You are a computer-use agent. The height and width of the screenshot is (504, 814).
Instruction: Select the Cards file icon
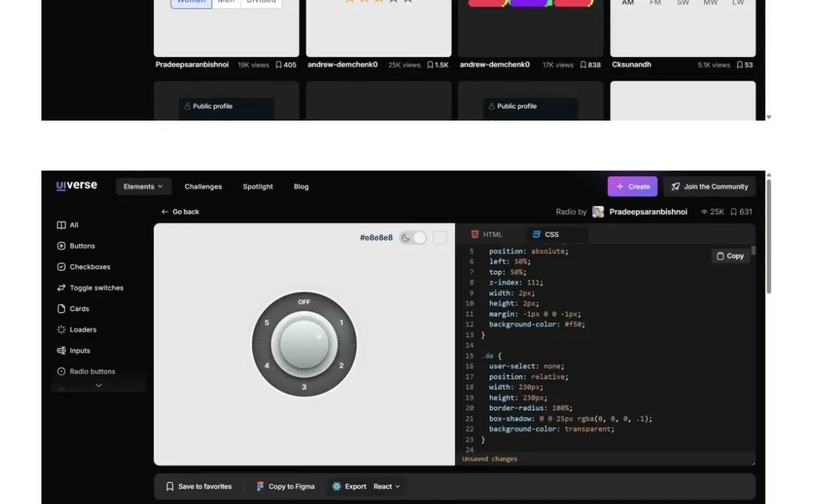pos(61,308)
